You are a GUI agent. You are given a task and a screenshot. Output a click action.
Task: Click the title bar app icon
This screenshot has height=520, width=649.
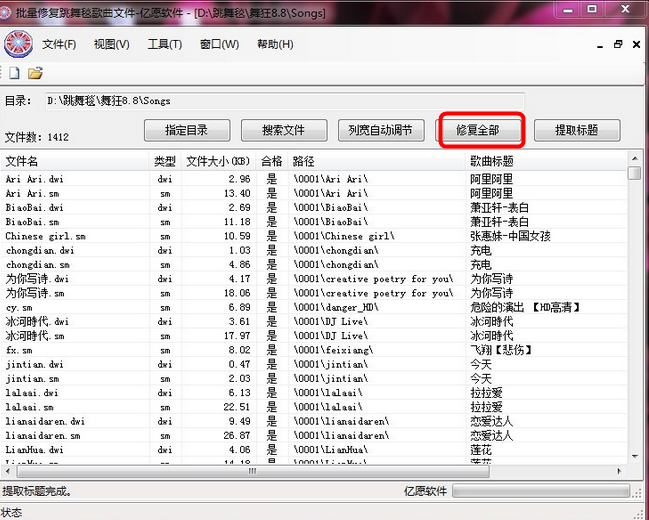(x=5, y=12)
